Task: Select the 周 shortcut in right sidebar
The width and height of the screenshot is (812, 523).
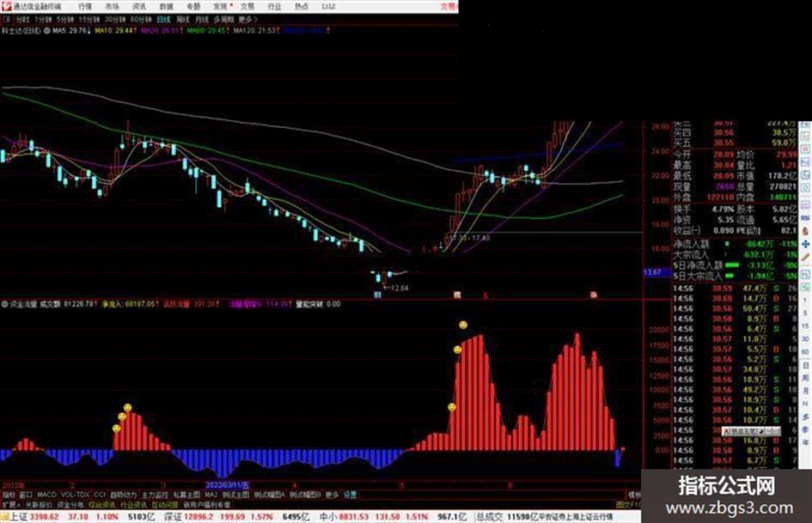Action: point(805,378)
